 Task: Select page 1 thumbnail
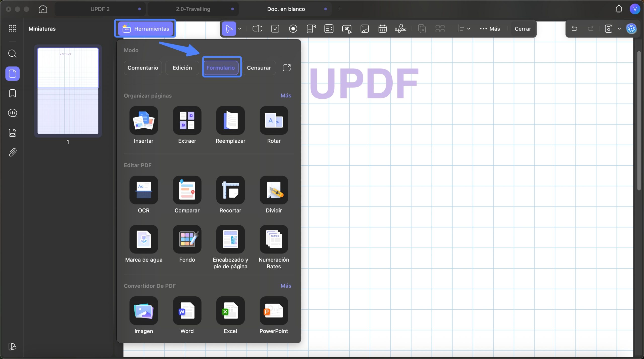click(x=68, y=91)
